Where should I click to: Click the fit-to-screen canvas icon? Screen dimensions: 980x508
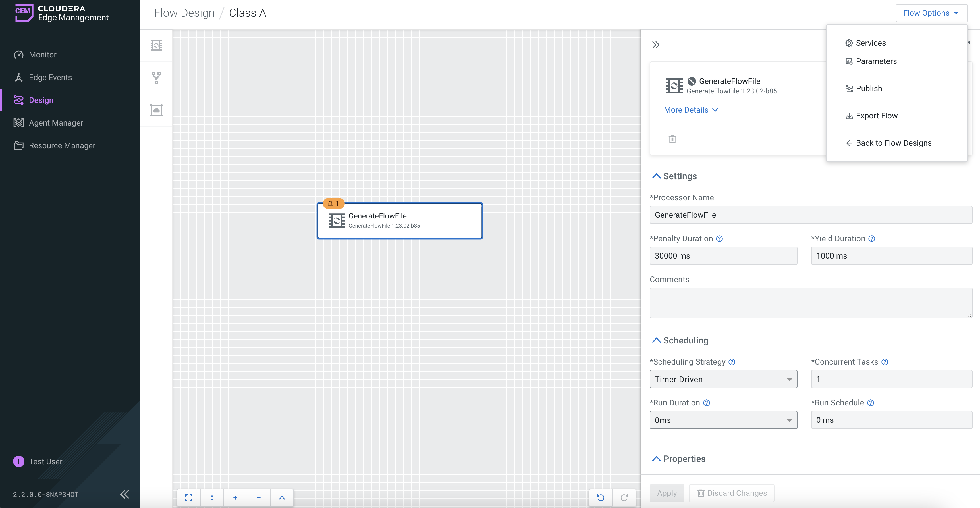click(189, 498)
